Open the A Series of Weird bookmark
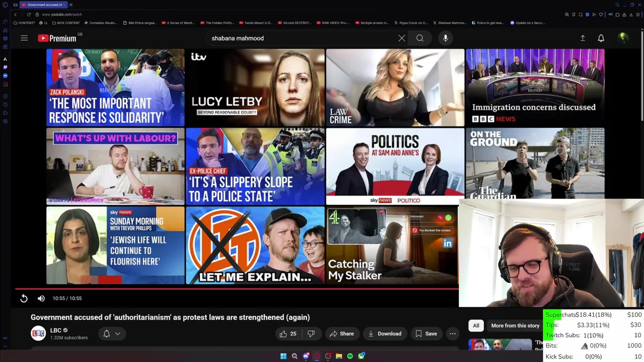The height and width of the screenshot is (362, 644). pos(178,23)
